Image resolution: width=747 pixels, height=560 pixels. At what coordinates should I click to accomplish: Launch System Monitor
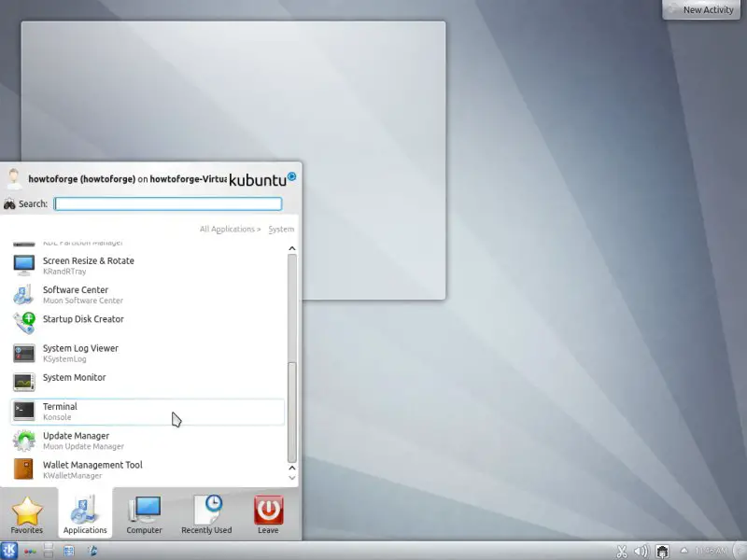(74, 379)
